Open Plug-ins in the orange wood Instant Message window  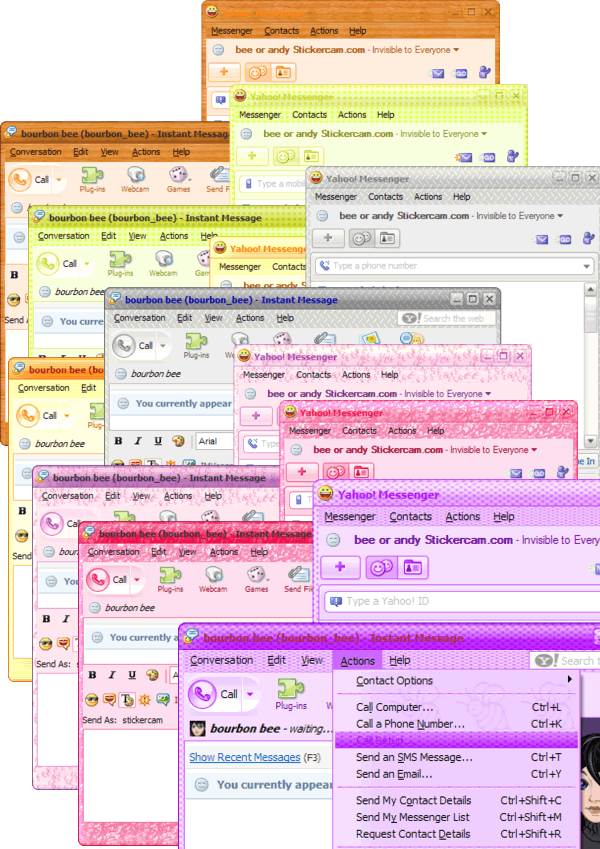click(92, 179)
